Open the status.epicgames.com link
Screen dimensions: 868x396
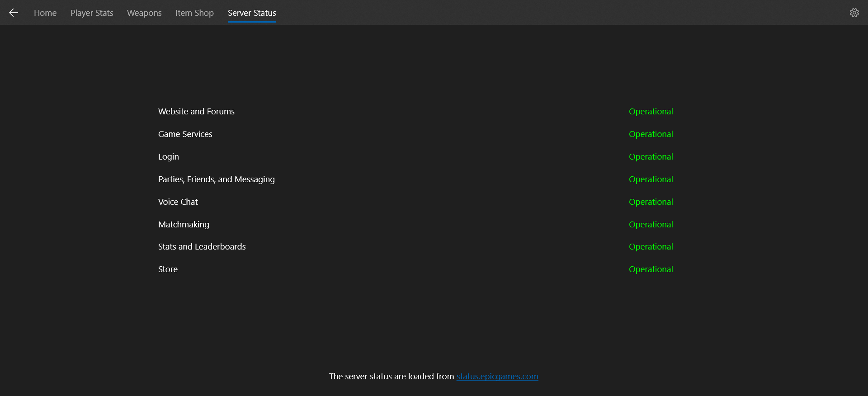click(497, 377)
